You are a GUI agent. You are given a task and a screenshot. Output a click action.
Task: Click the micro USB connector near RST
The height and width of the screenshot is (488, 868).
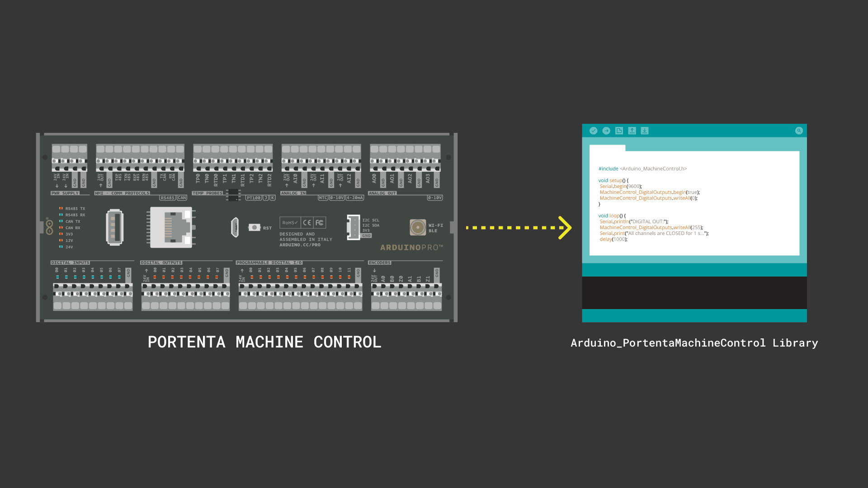click(235, 227)
